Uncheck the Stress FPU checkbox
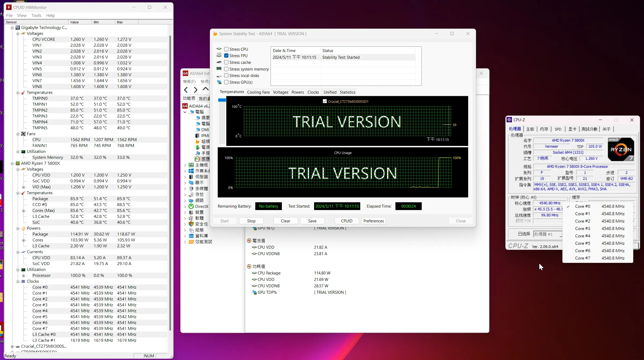This screenshot has height=360, width=644. (226, 56)
